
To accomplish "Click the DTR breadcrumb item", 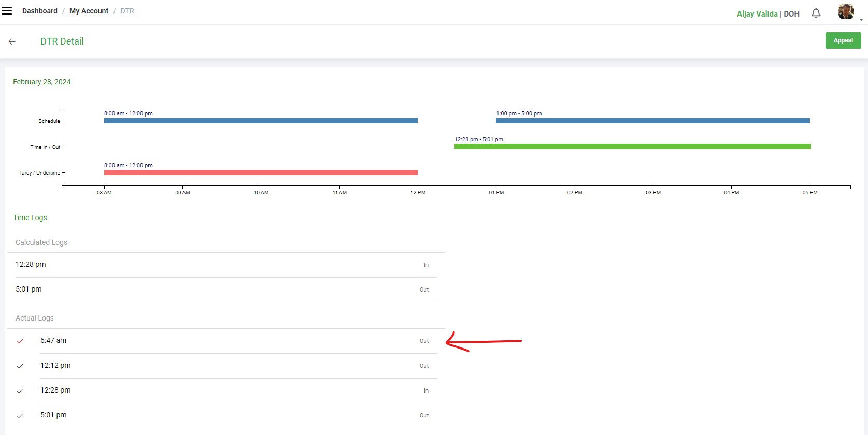I will click(127, 11).
